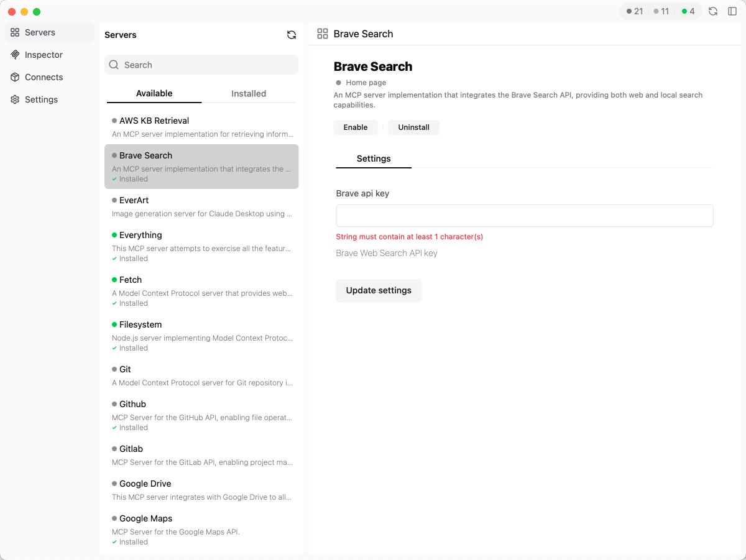Select the EverArt server

[201, 206]
